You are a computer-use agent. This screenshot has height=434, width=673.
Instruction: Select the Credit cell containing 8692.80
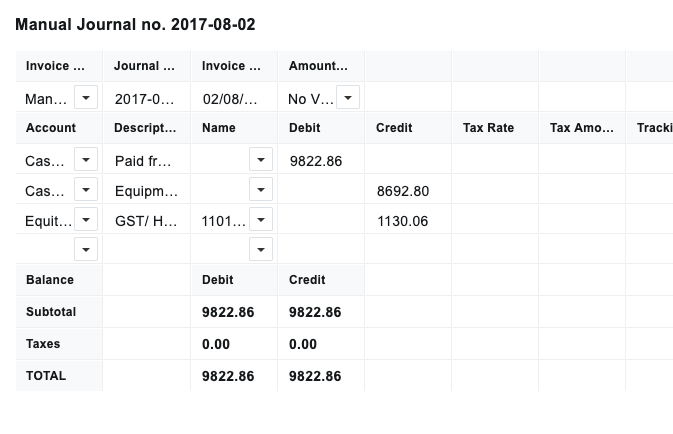(x=409, y=190)
